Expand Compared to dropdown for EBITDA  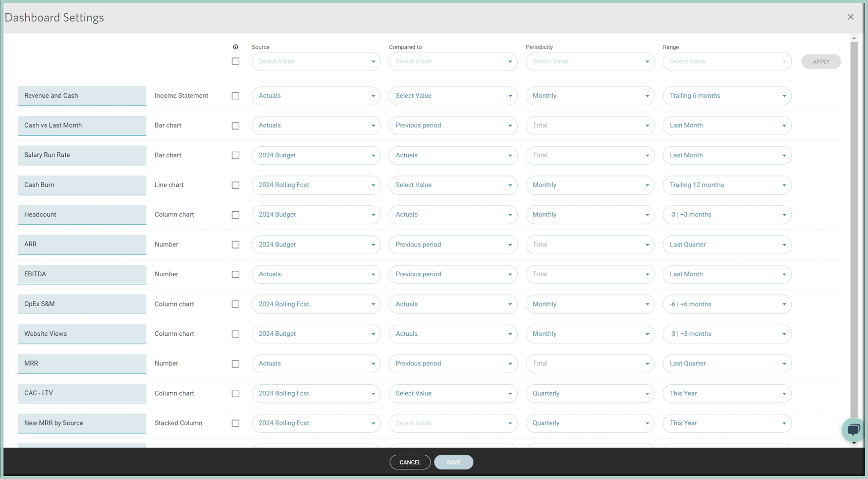(x=453, y=274)
